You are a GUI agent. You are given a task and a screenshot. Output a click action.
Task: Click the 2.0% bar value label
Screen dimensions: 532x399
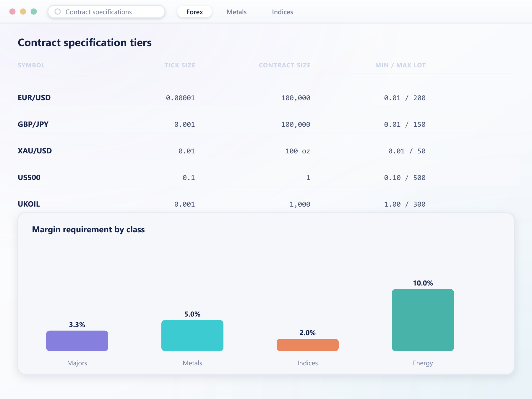coord(308,333)
